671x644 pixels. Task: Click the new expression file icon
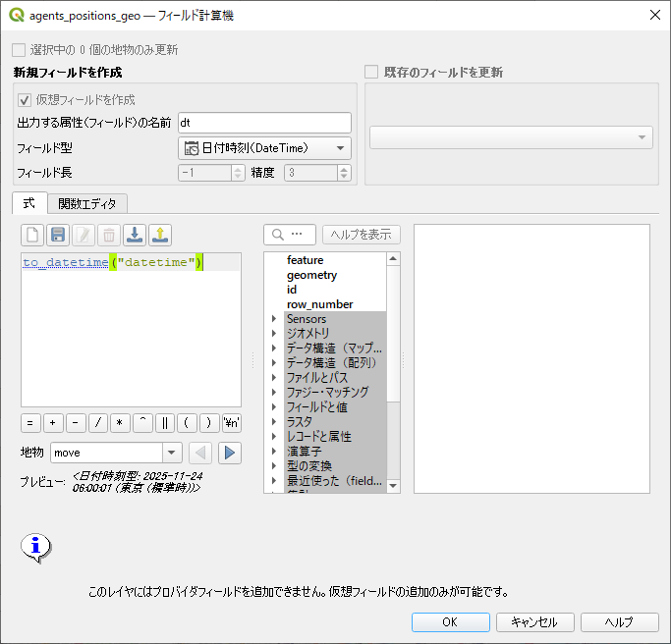[32, 235]
